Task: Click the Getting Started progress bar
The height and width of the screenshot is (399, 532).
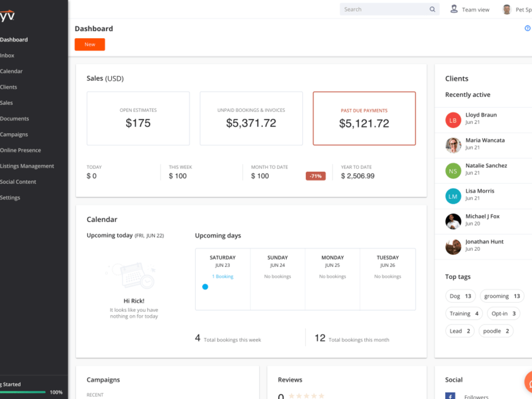Action: (x=23, y=392)
